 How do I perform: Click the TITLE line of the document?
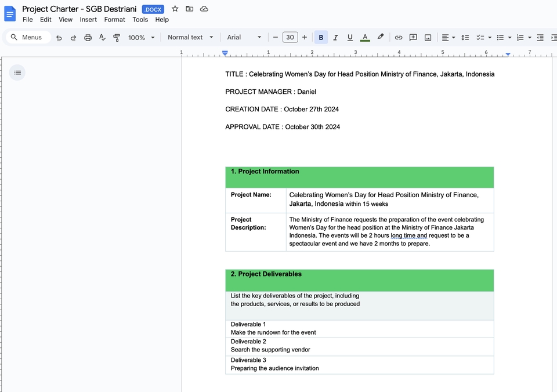360,74
